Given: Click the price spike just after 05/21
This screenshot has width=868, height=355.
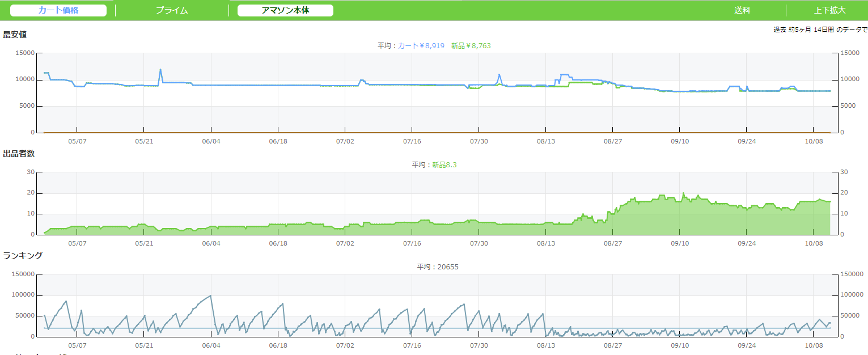Looking at the screenshot, I should point(160,70).
